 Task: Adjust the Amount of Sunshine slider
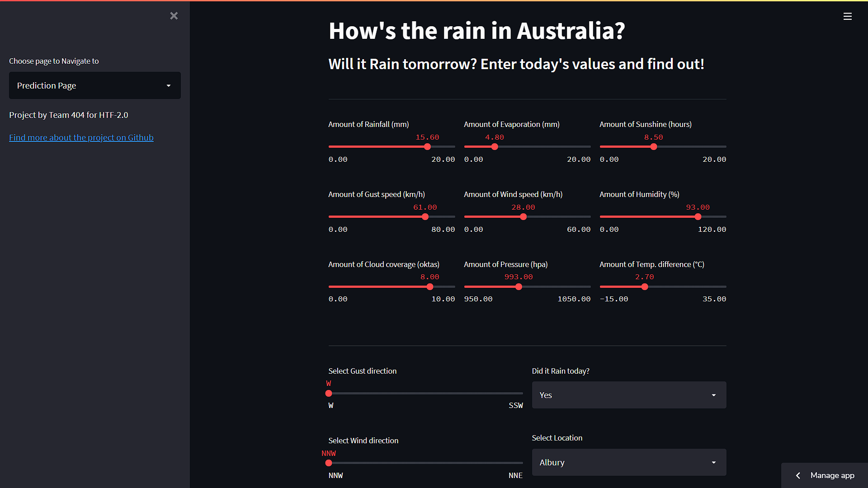click(653, 146)
